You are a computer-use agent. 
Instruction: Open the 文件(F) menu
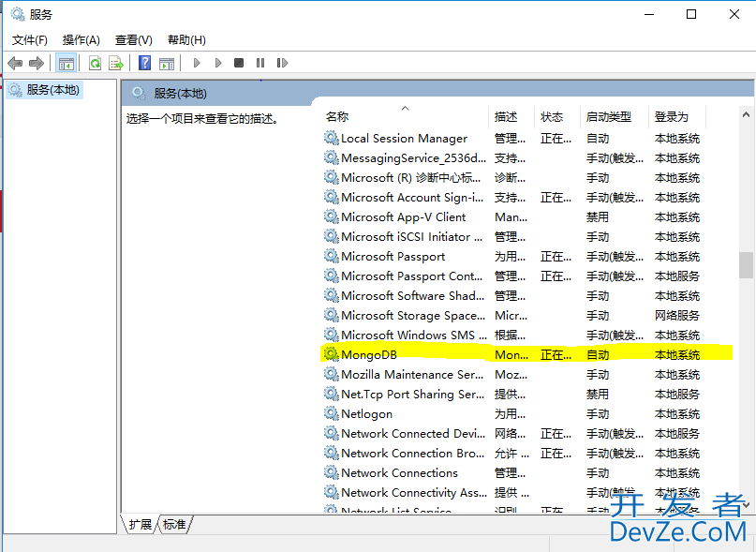tap(30, 39)
